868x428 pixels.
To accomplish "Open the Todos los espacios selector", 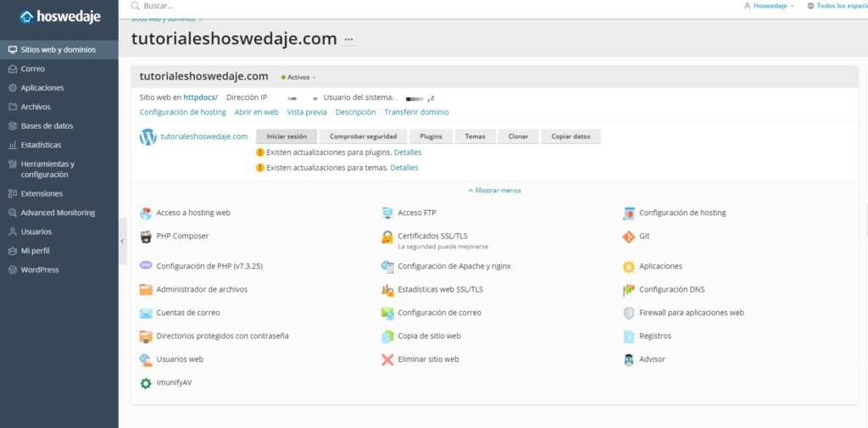I will click(x=837, y=6).
